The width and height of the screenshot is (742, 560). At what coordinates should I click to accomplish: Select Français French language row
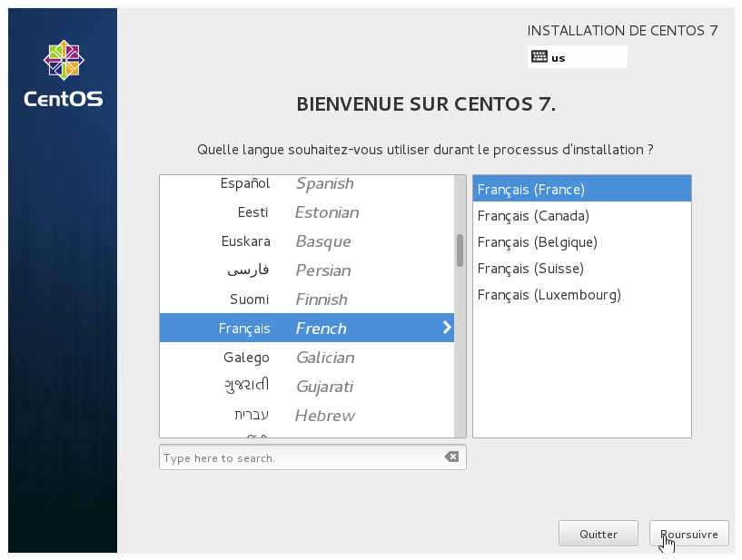pos(307,328)
